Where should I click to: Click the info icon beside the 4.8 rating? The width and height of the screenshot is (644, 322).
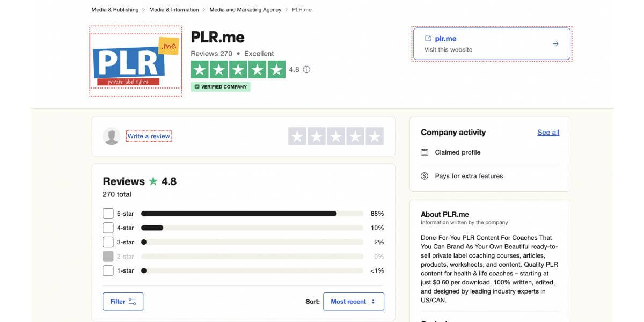tap(307, 69)
